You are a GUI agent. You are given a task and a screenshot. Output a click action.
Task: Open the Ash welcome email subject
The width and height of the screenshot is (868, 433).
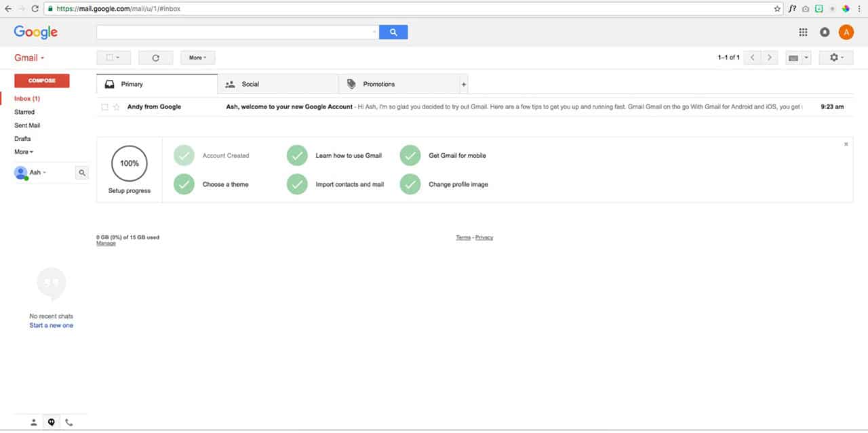[289, 107]
